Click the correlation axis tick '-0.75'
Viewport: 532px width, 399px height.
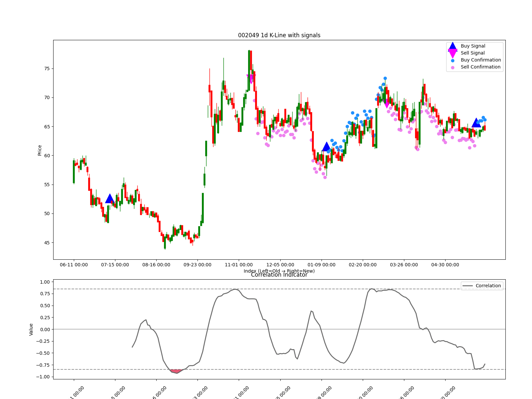pyautogui.click(x=43, y=365)
